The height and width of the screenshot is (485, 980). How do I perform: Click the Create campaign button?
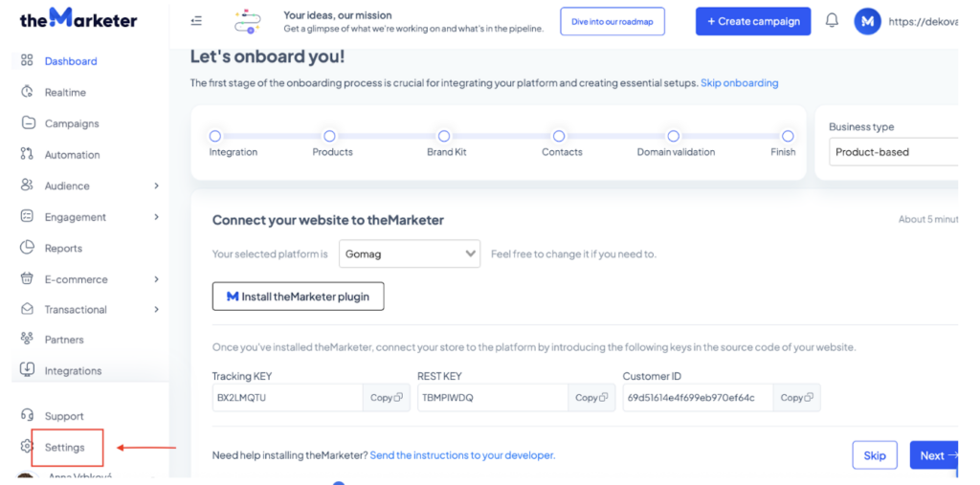(753, 21)
